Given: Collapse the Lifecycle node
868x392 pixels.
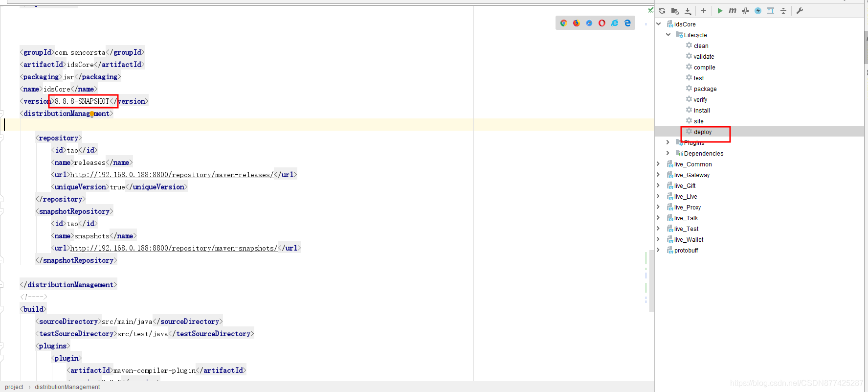Looking at the screenshot, I should coord(668,35).
